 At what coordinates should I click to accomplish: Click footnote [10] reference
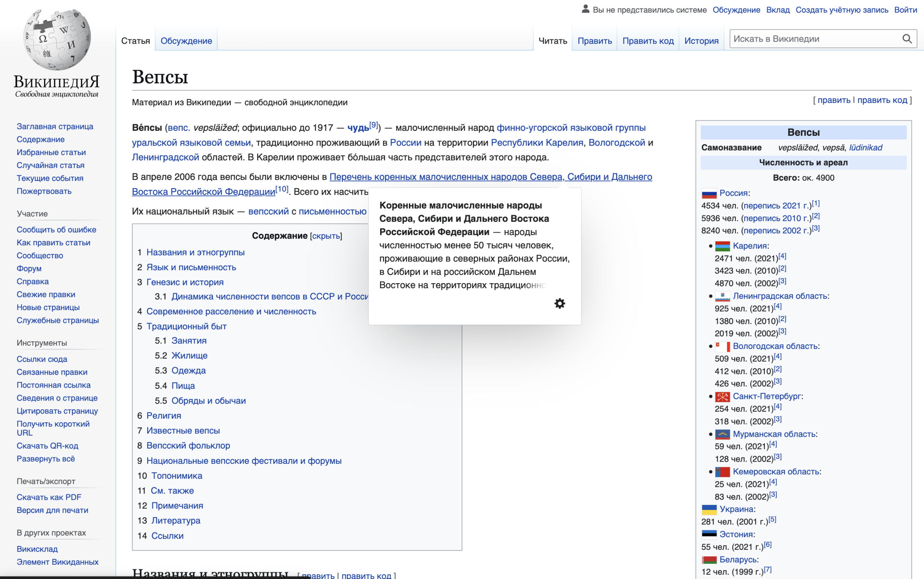282,189
